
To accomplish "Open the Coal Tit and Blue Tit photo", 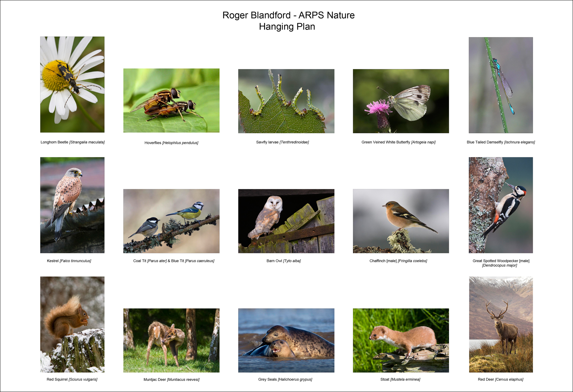I will coord(171,221).
